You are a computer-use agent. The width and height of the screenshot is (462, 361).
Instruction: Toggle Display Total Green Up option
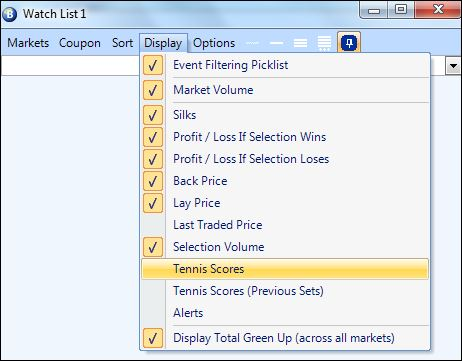(x=285, y=338)
